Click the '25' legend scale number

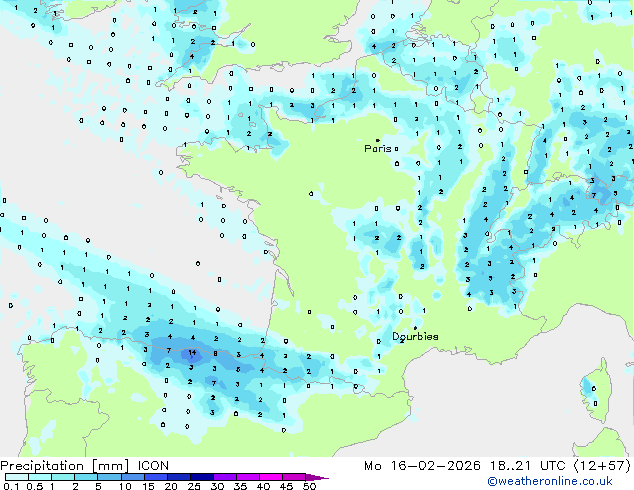194,486
